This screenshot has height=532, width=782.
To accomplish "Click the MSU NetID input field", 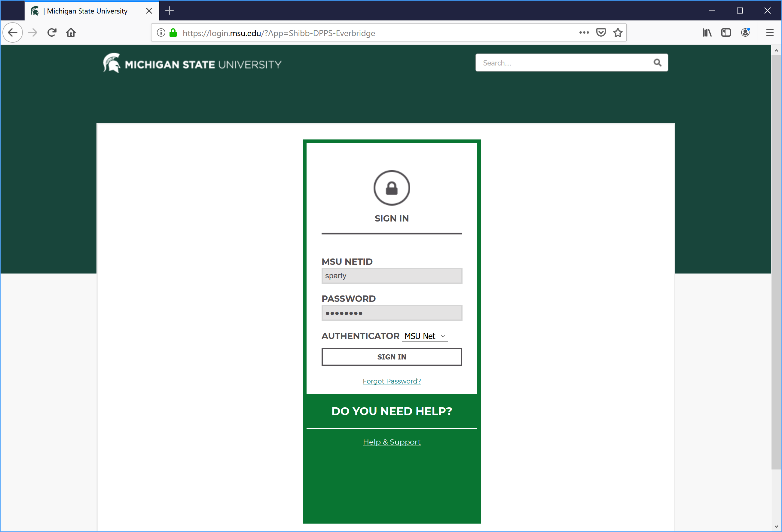I will (392, 276).
